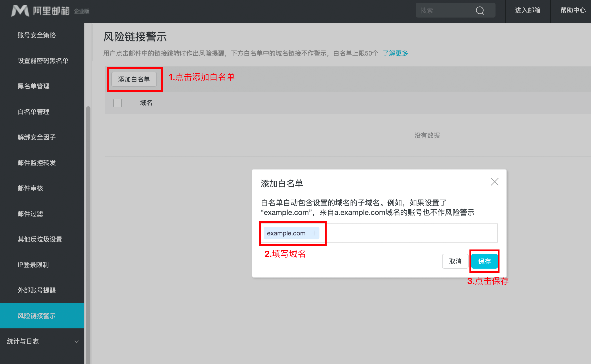
Task: Click the search magnifier icon
Action: tap(480, 11)
